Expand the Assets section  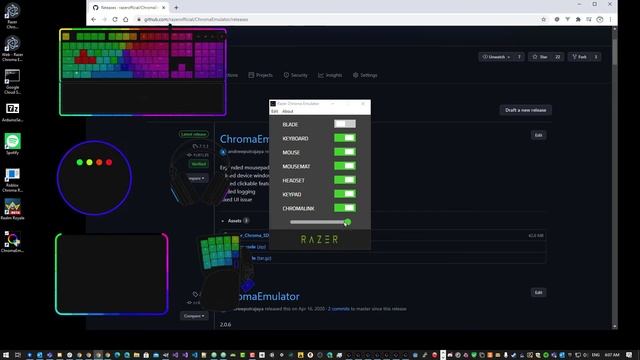(x=235, y=221)
